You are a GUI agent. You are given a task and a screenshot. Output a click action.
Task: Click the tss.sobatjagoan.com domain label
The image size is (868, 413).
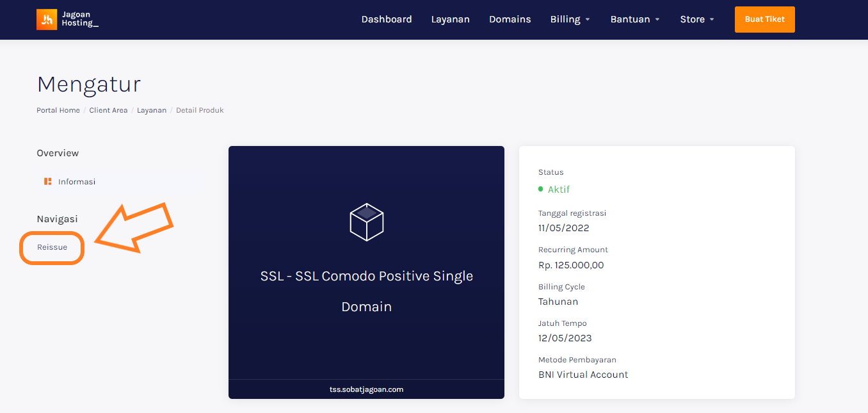pos(366,389)
